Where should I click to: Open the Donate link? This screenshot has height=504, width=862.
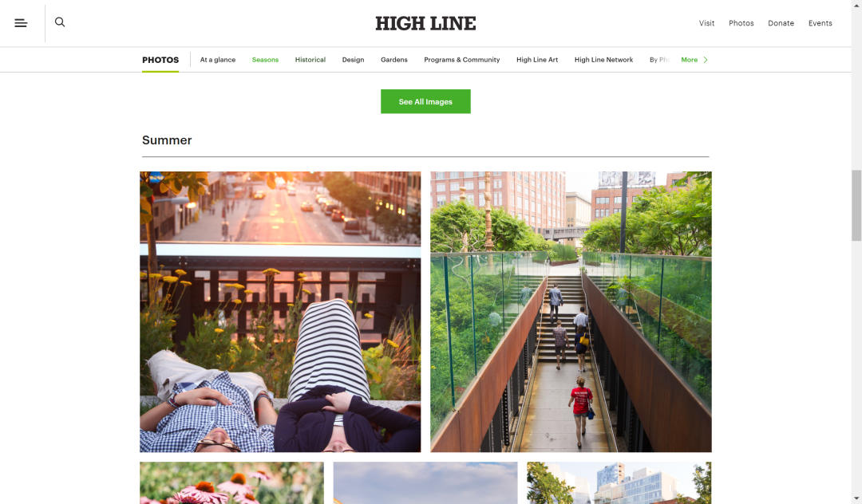click(781, 23)
